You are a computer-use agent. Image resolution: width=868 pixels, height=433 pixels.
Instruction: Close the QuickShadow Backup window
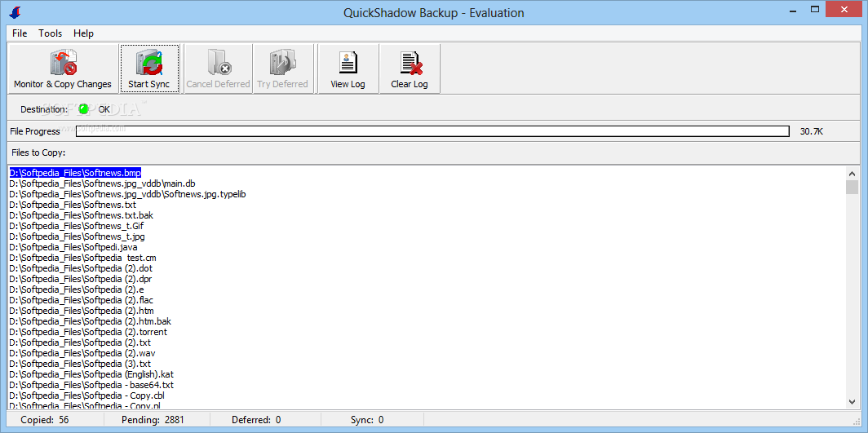tap(844, 9)
